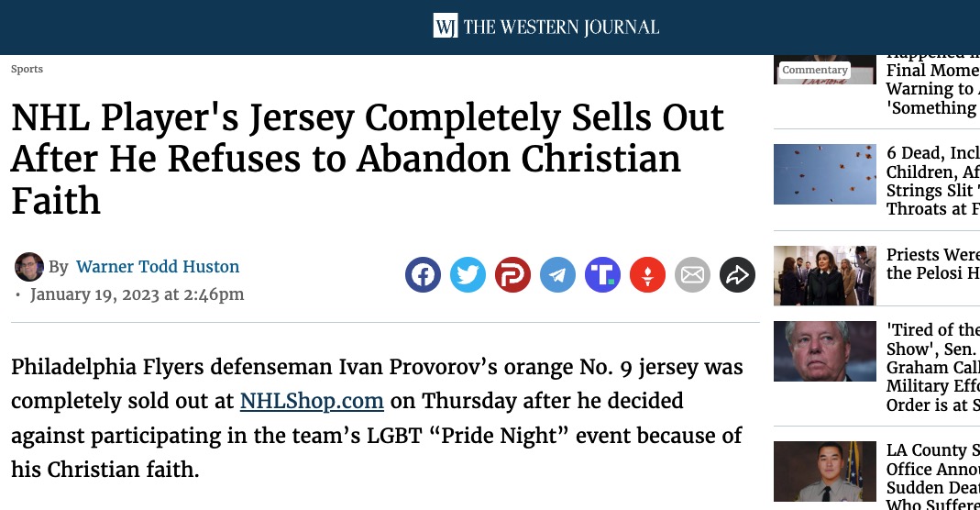Open the 'Priests Were' sidebar headline
This screenshot has width=980, height=510.
pyautogui.click(x=933, y=264)
